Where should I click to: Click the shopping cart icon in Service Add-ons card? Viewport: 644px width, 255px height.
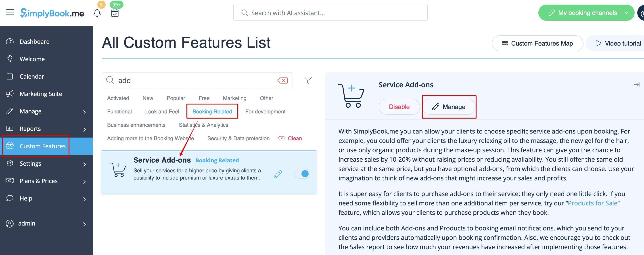pyautogui.click(x=118, y=170)
